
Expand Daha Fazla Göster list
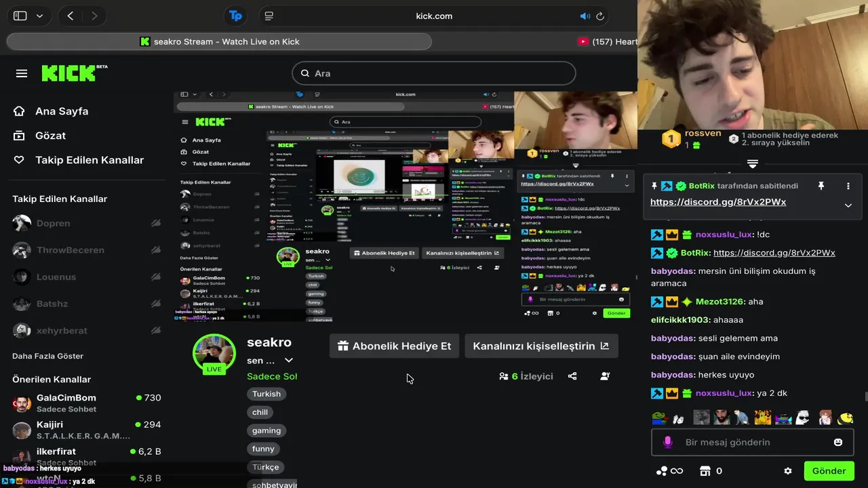point(47,356)
